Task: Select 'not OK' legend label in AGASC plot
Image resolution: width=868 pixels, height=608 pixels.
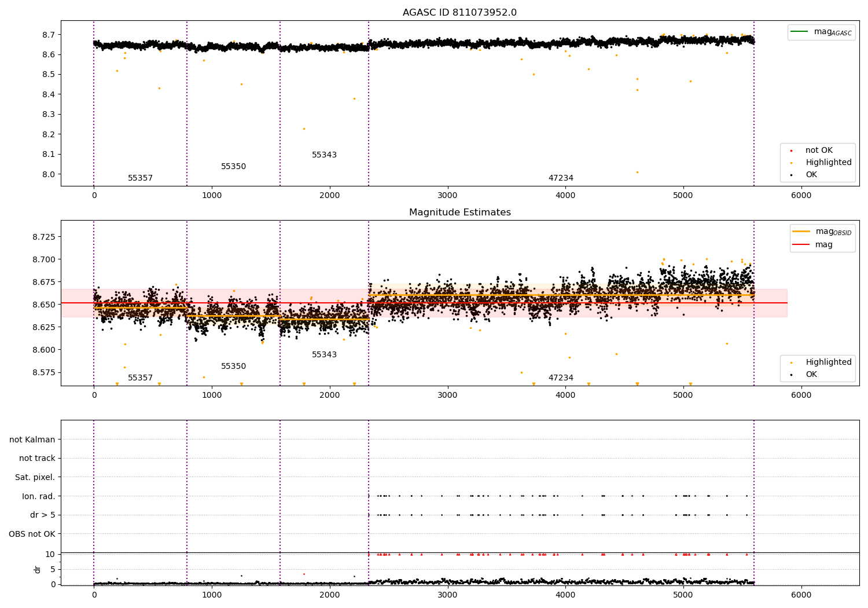Action: (x=819, y=151)
